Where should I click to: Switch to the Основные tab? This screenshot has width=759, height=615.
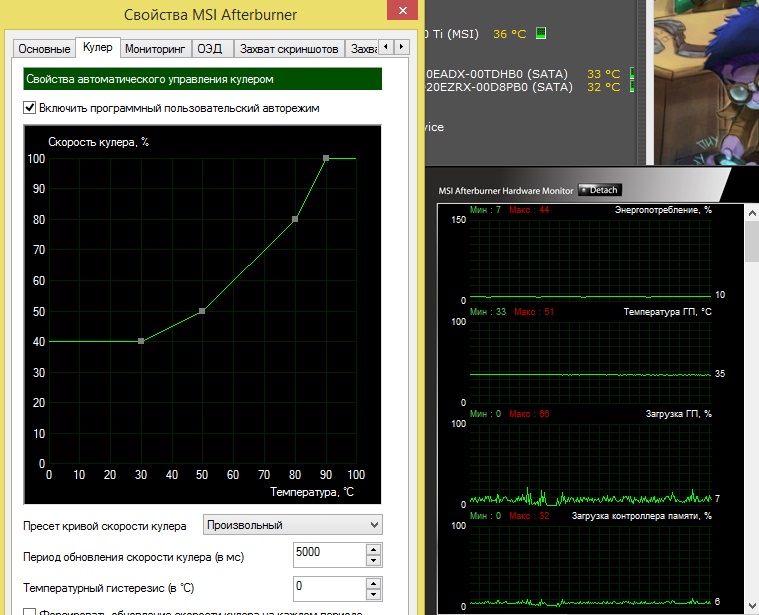[44, 49]
